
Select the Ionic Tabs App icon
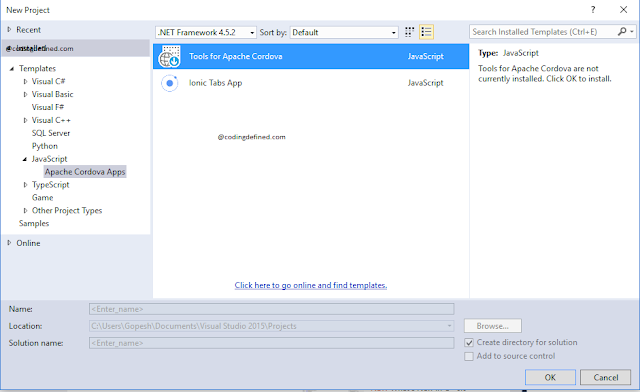(169, 83)
